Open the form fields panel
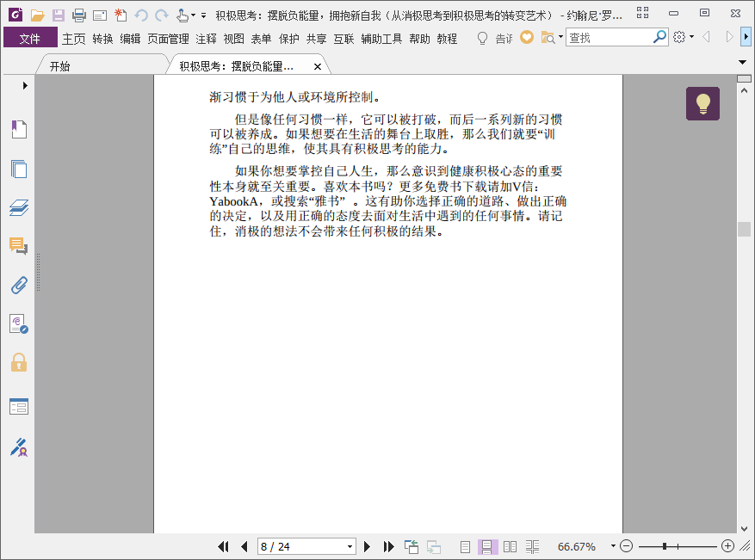This screenshot has width=755, height=560. pos(19,407)
